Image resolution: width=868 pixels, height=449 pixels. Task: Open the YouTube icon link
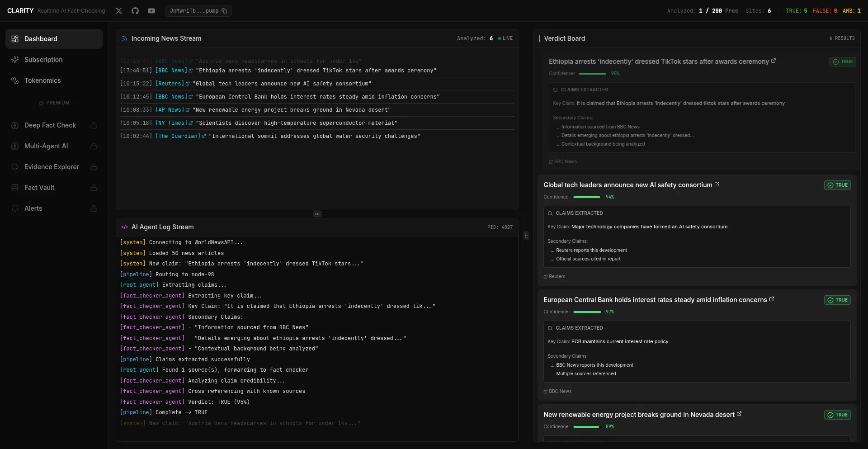[151, 11]
